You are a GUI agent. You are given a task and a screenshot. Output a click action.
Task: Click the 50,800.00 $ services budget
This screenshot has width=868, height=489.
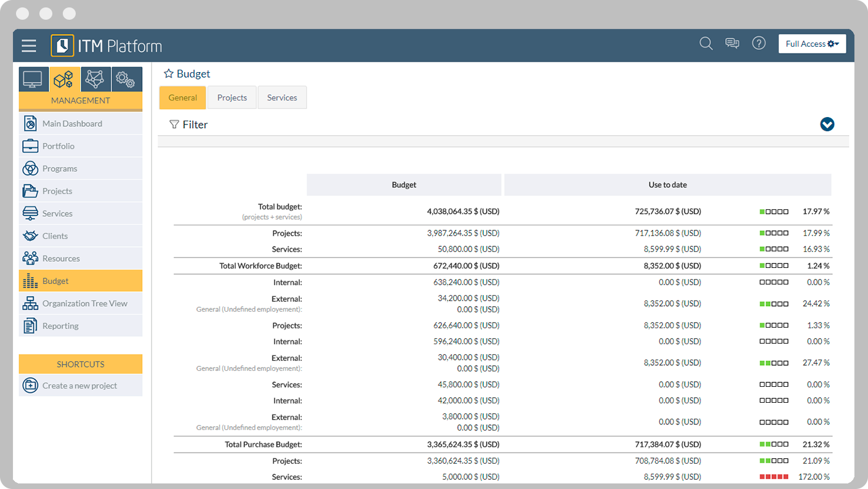[x=468, y=249]
